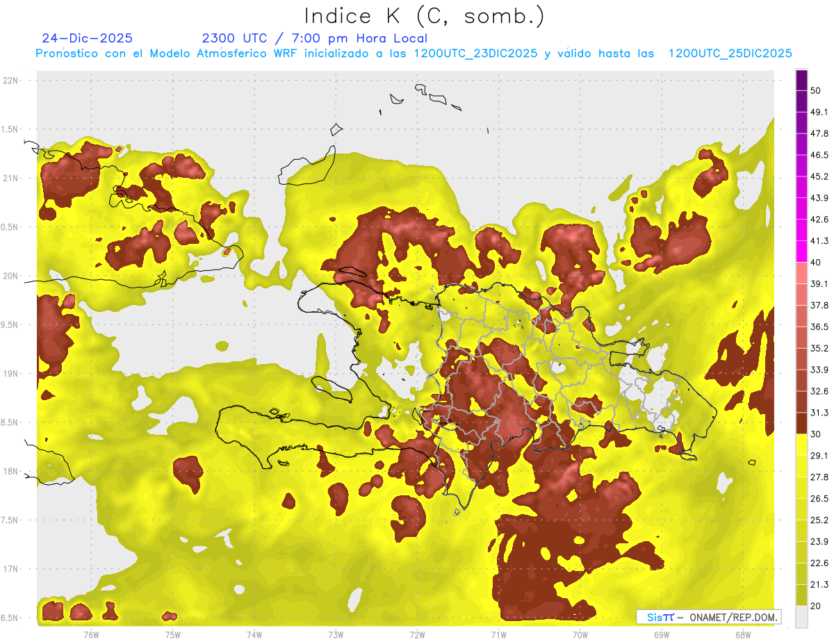This screenshot has height=644, width=834.
Task: Click colorbar value '39.1'
Action: click(819, 284)
